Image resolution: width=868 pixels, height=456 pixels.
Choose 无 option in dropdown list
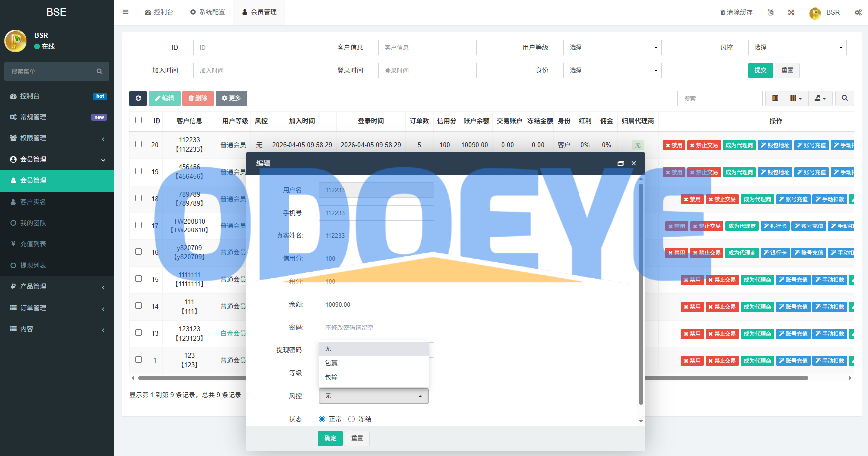coord(374,349)
